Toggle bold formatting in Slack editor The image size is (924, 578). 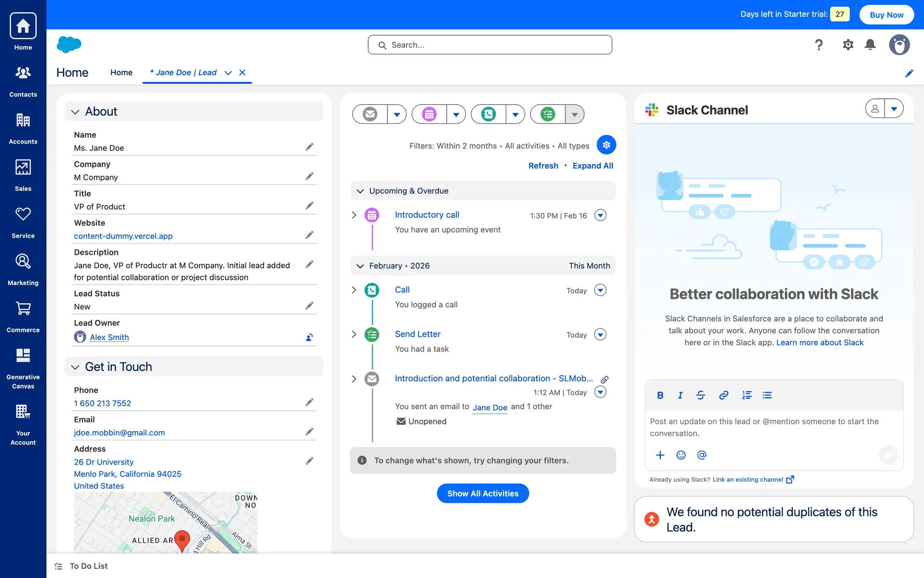660,395
